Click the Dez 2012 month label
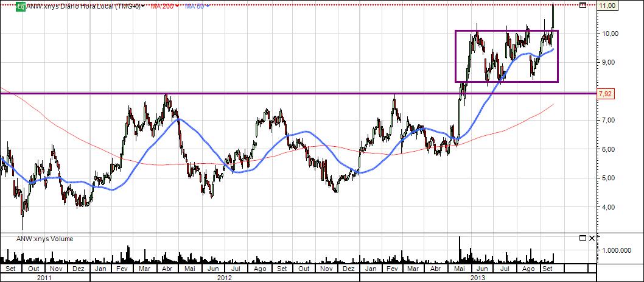This screenshot has height=282, width=644. point(348,269)
